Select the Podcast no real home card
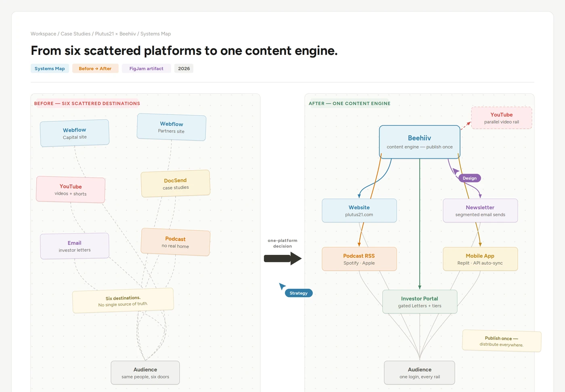 tap(176, 242)
